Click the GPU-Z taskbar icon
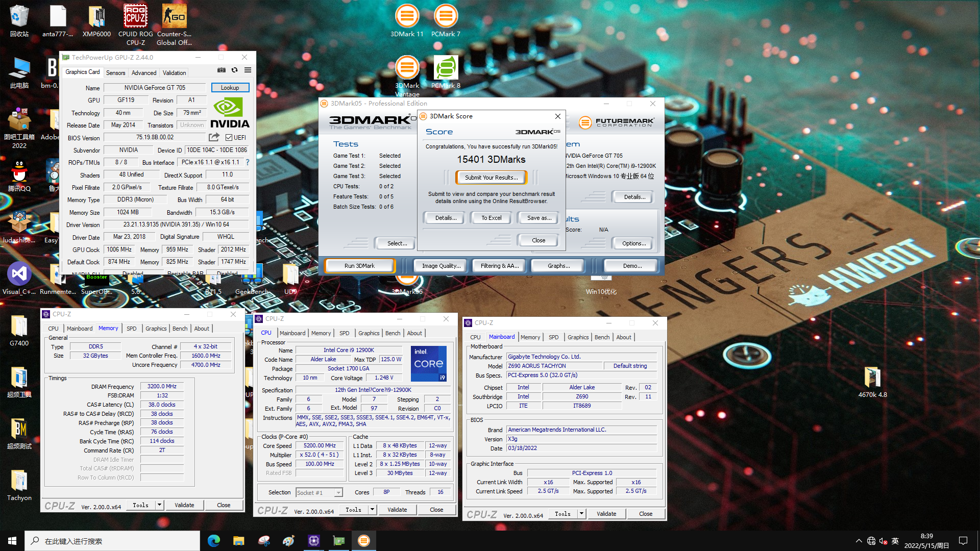The image size is (980, 551). click(x=339, y=541)
